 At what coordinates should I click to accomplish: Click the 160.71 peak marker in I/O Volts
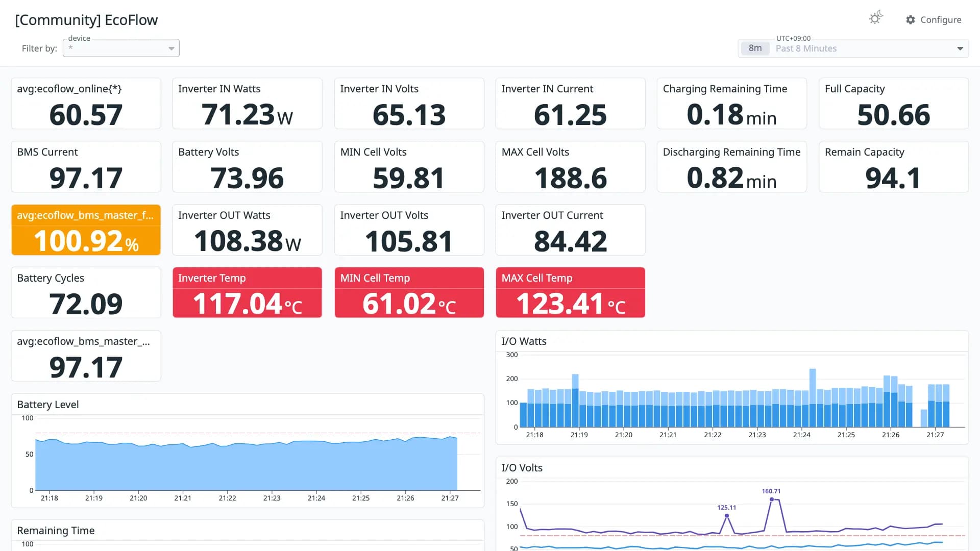771,499
